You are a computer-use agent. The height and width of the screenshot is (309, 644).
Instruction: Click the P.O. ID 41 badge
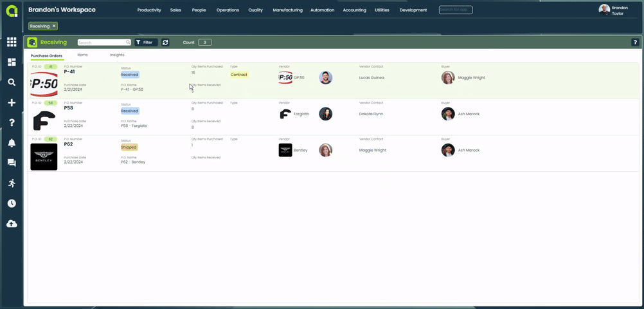[x=51, y=67]
